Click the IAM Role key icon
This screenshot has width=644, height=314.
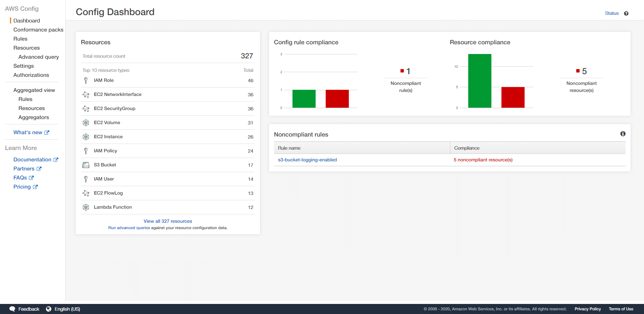click(x=86, y=81)
